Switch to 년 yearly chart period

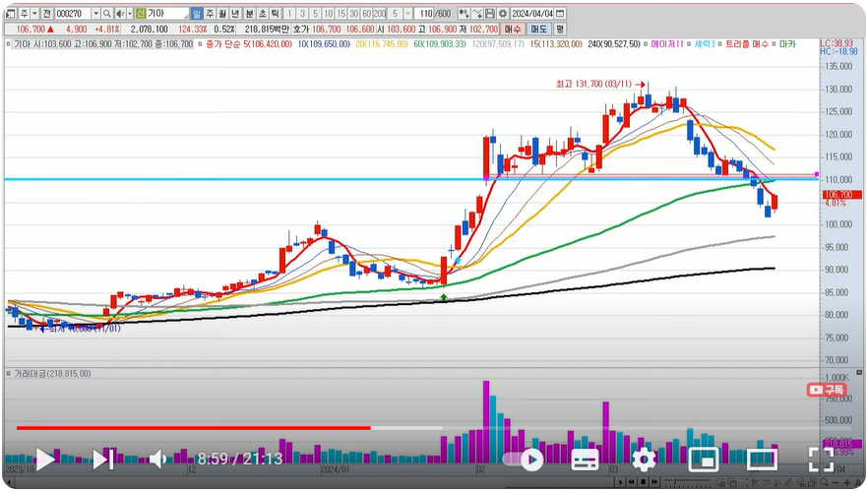point(234,13)
